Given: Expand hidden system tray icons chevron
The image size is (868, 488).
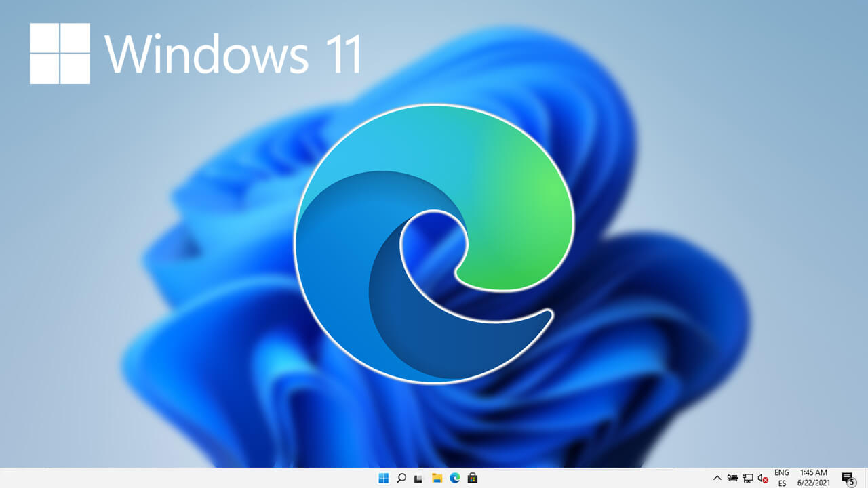Looking at the screenshot, I should click(717, 478).
